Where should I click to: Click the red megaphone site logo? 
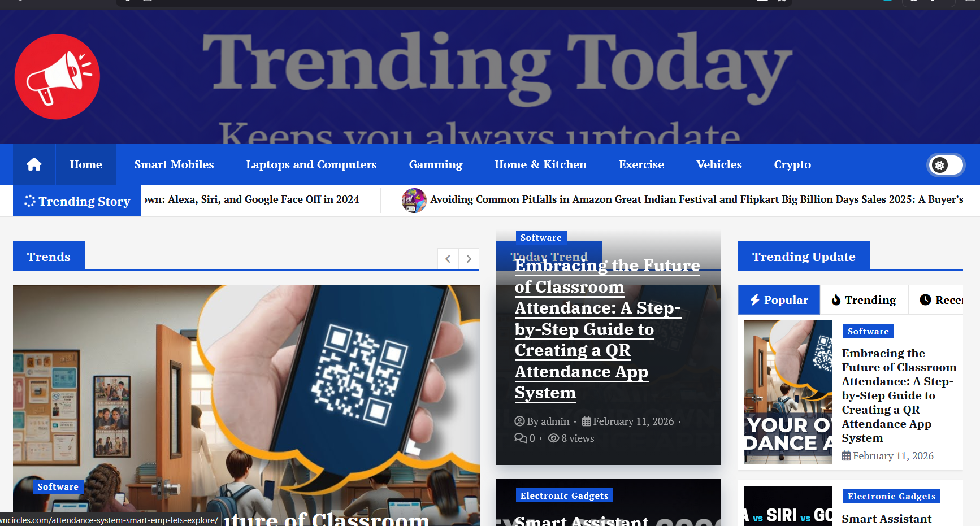57,77
